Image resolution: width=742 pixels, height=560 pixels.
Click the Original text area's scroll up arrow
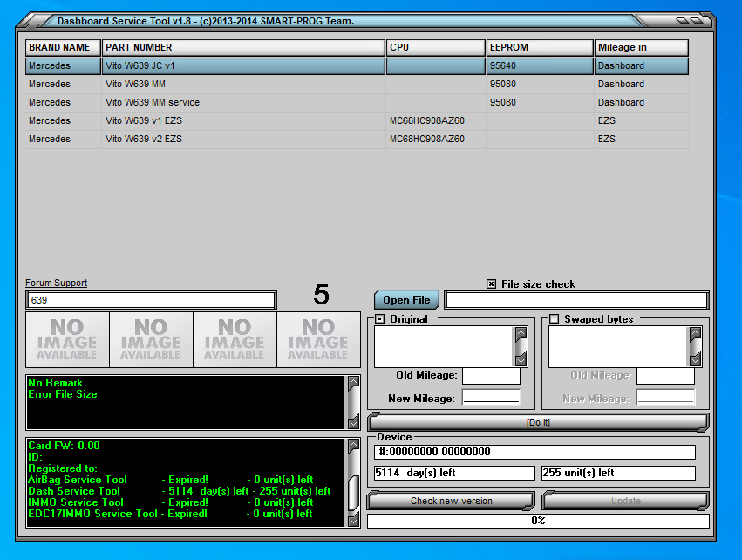521,334
